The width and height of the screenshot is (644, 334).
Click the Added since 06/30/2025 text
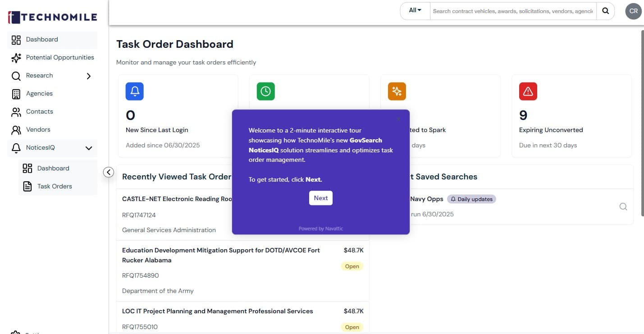pyautogui.click(x=163, y=145)
